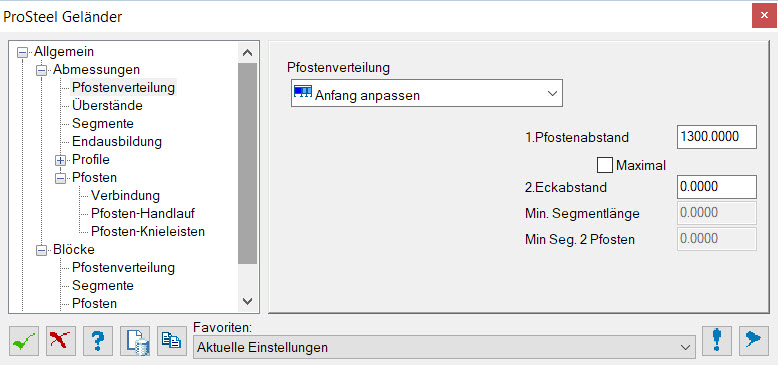The height and width of the screenshot is (365, 778).
Task: Click the save template document icon
Action: [135, 341]
